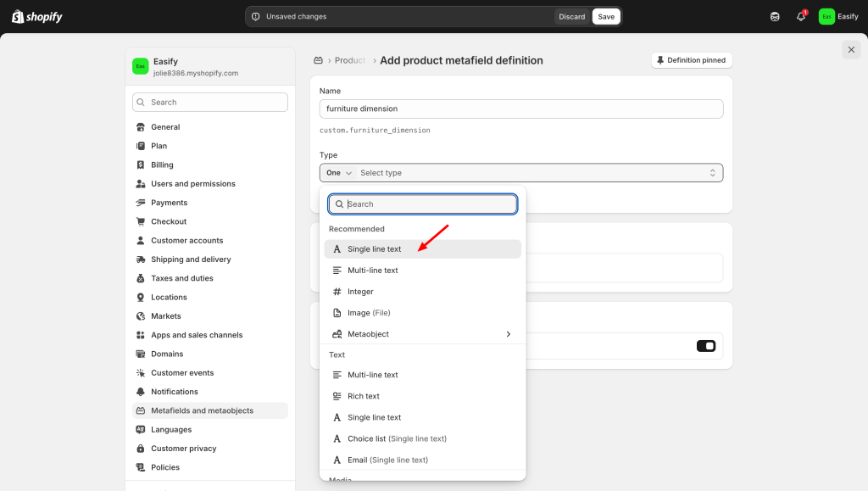Click the Definition pinned button
The width and height of the screenshot is (868, 491).
pos(691,61)
